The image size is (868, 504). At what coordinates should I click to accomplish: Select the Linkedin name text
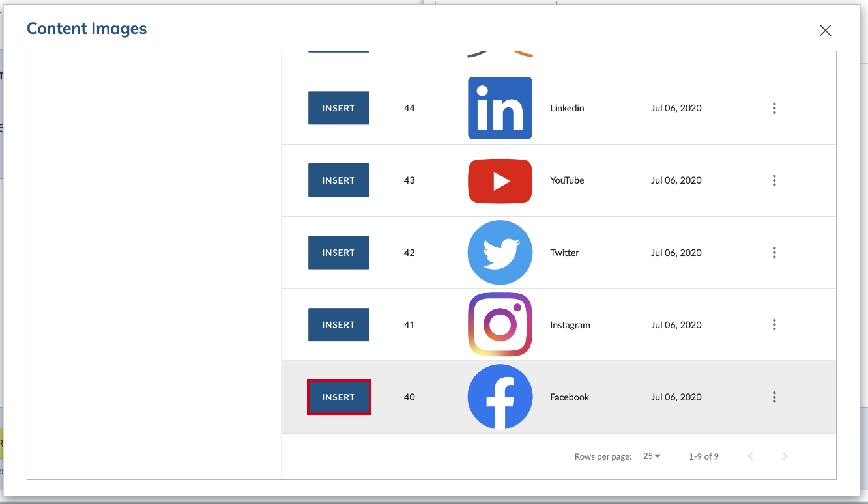567,108
